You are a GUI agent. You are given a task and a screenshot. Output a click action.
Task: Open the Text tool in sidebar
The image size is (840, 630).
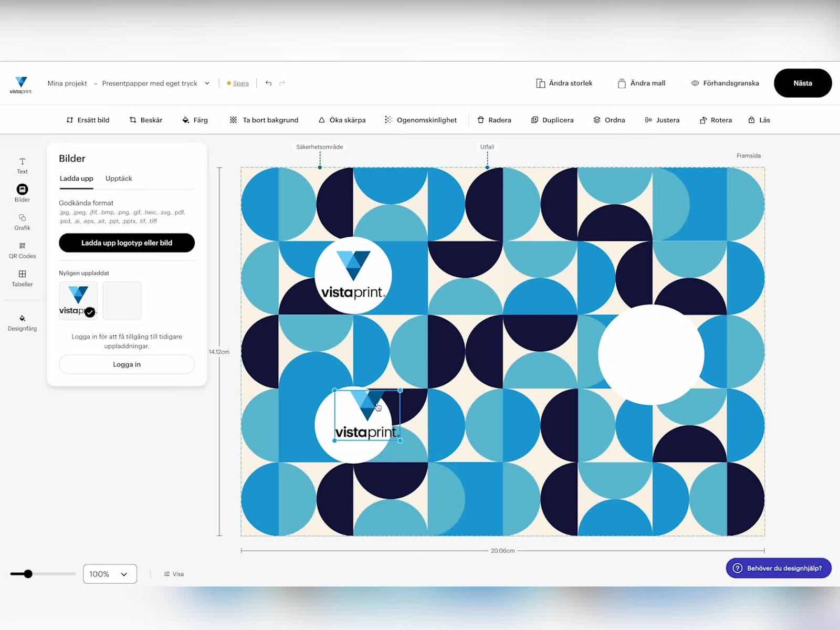tap(22, 165)
